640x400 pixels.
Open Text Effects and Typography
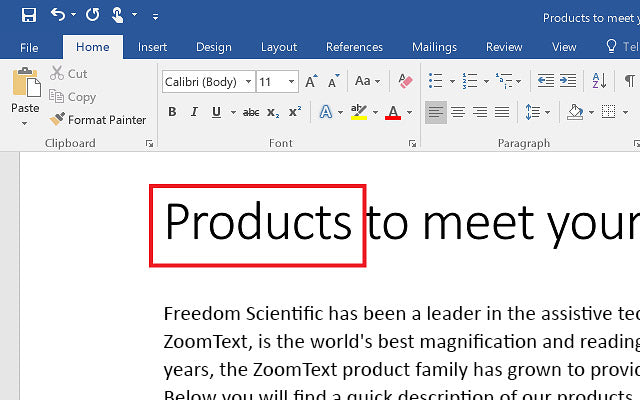point(326,112)
